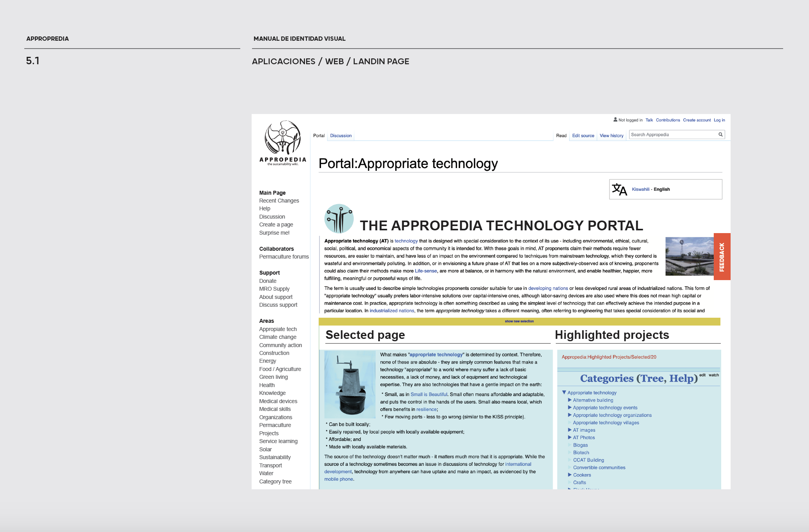This screenshot has height=532, width=809.
Task: Click the Create account link
Action: tap(697, 120)
